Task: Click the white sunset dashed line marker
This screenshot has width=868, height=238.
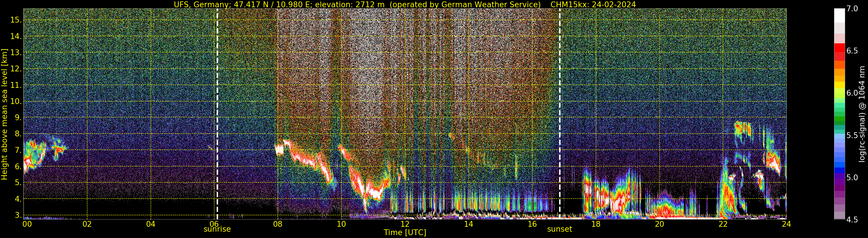Action: click(560, 114)
